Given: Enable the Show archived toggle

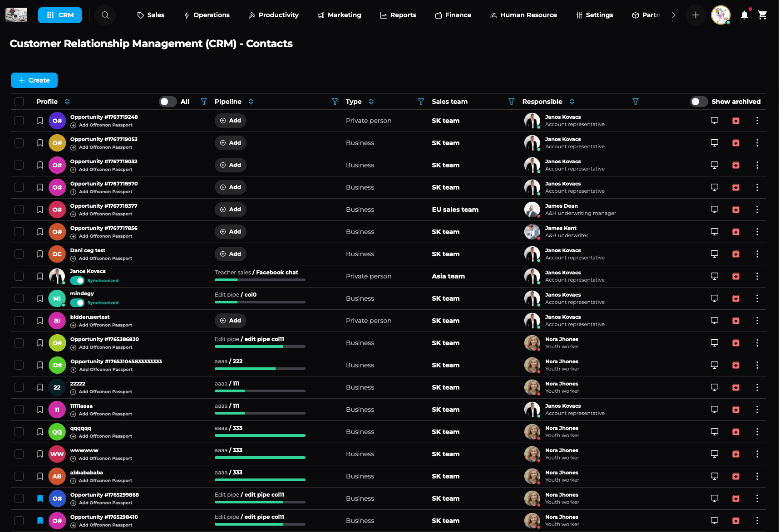Looking at the screenshot, I should 698,102.
